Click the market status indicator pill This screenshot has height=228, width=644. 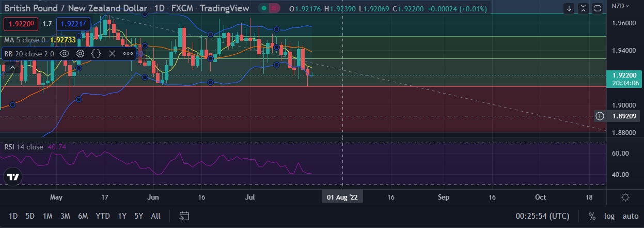pos(270,8)
